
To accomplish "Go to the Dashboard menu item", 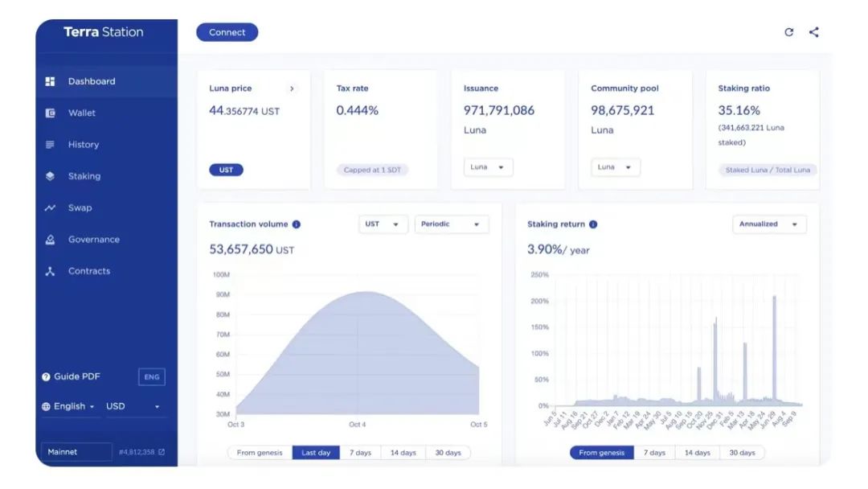I will coord(107,81).
